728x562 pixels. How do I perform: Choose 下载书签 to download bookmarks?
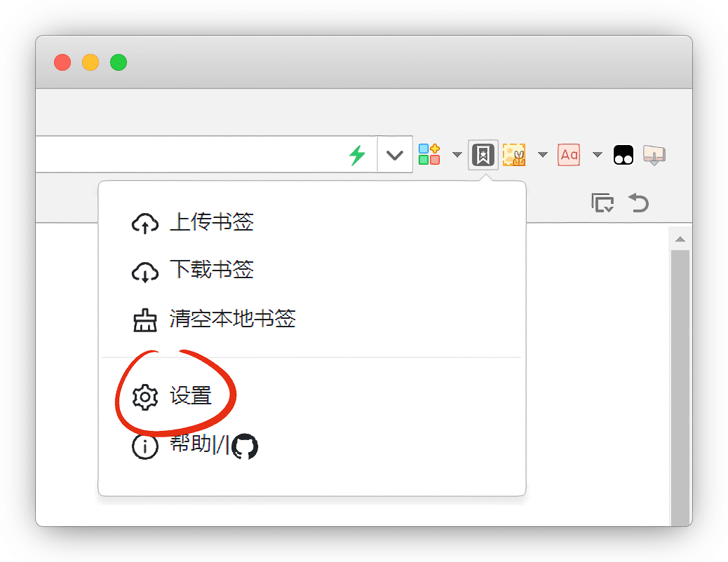pyautogui.click(x=211, y=270)
